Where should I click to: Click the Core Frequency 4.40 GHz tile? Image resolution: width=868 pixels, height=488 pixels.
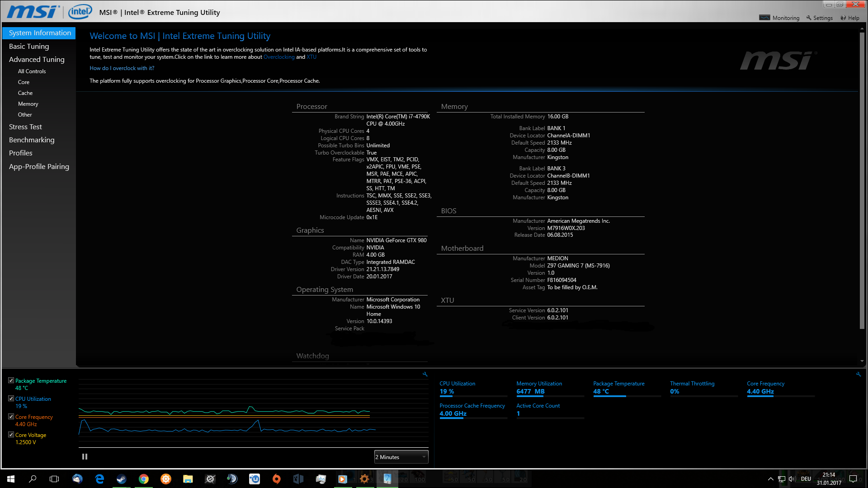[x=781, y=389]
